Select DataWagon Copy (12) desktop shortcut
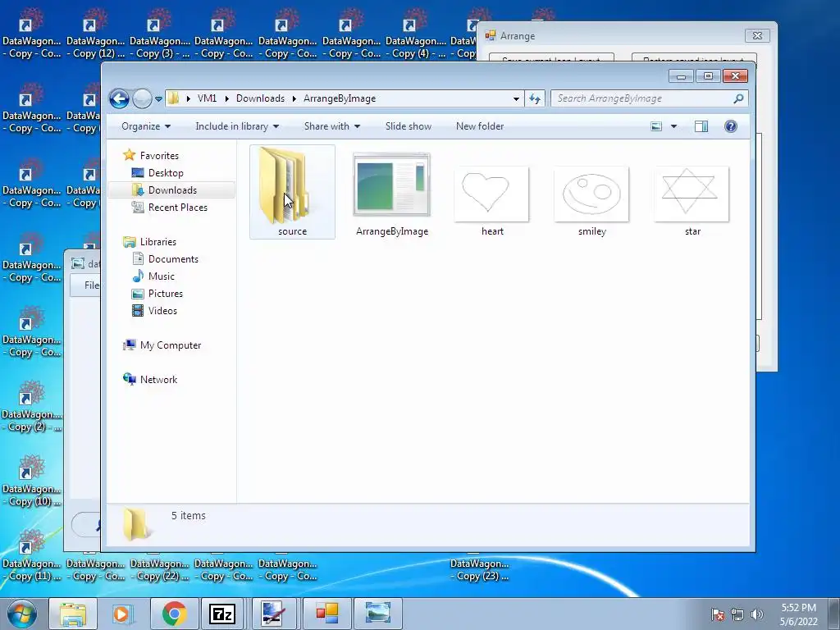This screenshot has width=840, height=630. [x=95, y=33]
